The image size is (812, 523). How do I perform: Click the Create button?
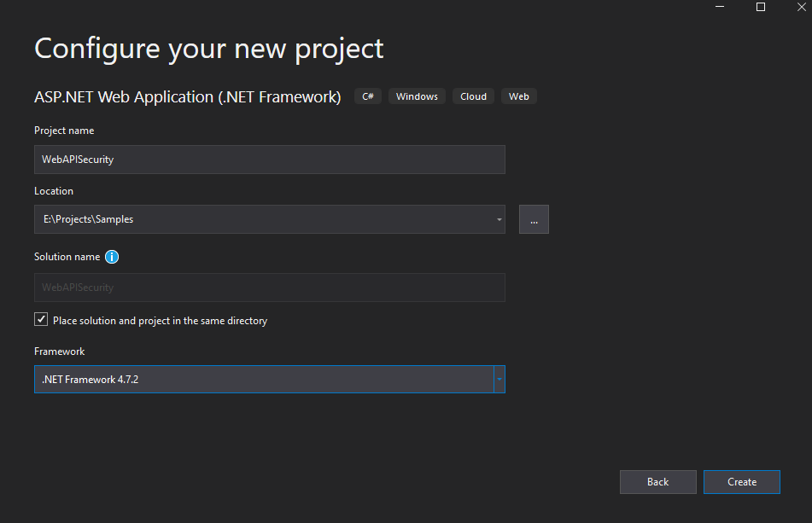coord(742,481)
